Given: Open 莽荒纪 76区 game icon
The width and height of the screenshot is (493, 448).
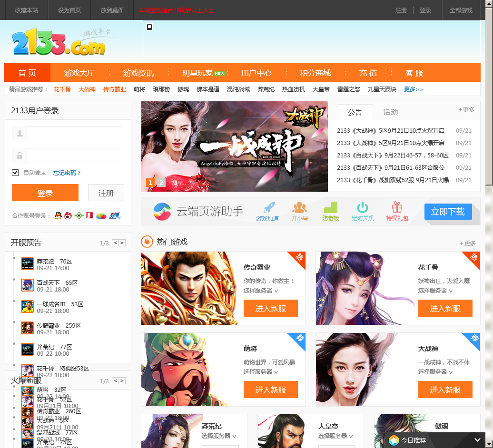Looking at the screenshot, I should (27, 263).
